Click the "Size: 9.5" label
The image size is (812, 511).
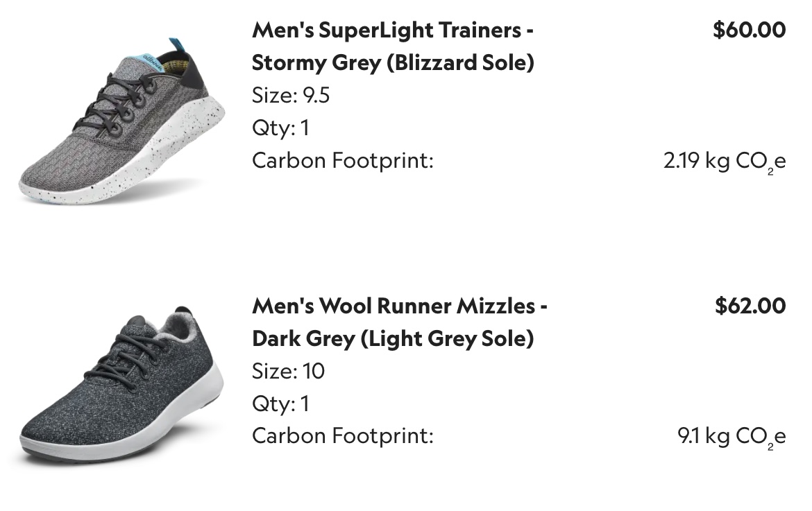[x=291, y=96]
